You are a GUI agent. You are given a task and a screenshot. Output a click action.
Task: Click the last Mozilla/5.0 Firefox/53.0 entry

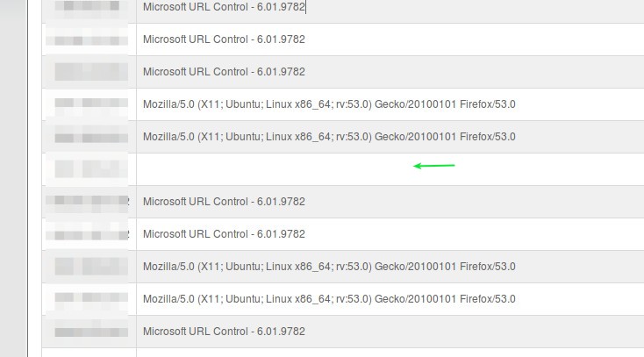coord(329,299)
